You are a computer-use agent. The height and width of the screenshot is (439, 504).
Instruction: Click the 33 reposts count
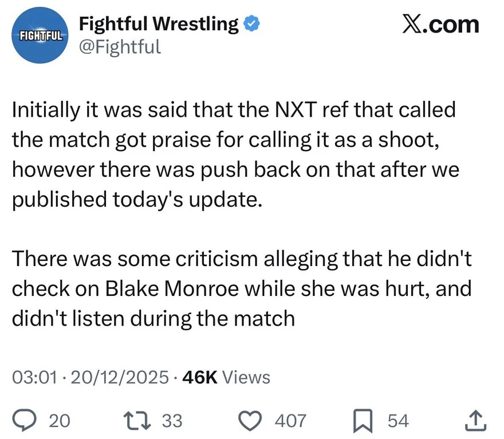click(x=172, y=421)
